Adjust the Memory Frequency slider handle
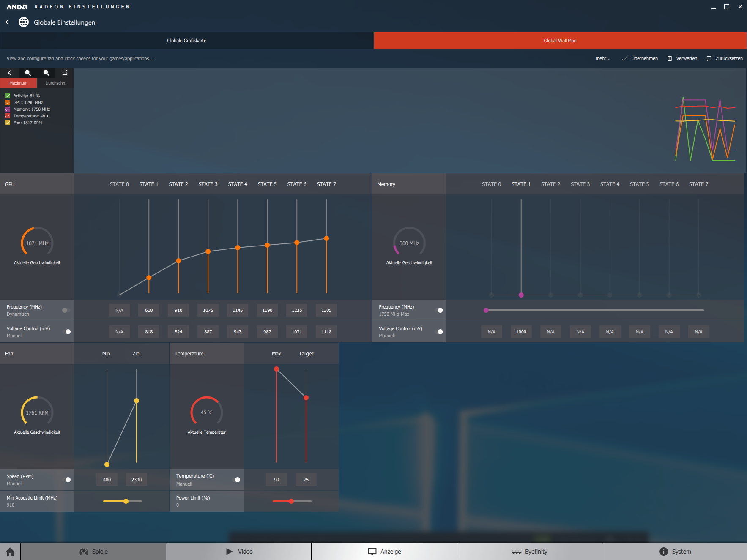This screenshot has width=747, height=560. (x=486, y=310)
